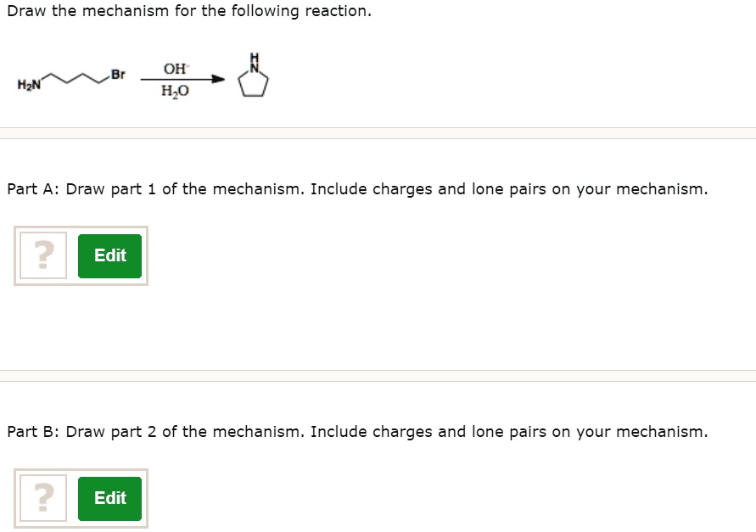The image size is (756, 532).
Task: Click the Part B instruction text
Action: (x=356, y=431)
